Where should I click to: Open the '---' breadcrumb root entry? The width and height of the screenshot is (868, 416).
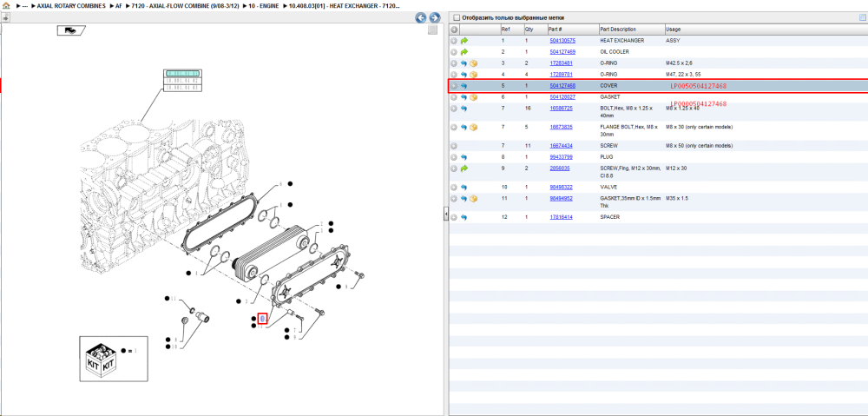coord(24,5)
